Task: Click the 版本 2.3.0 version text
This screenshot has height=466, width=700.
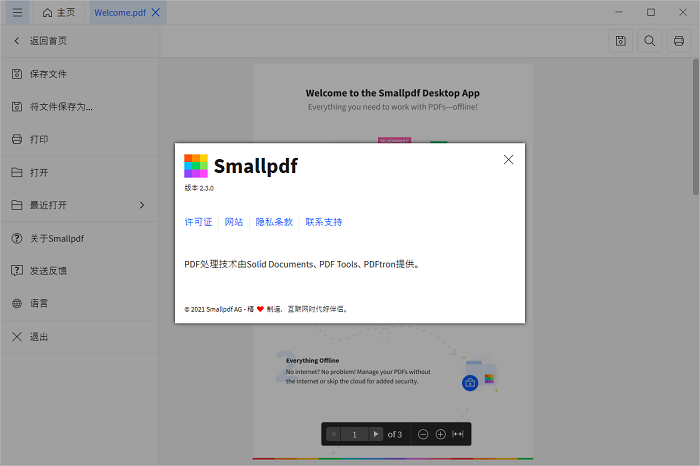Action: coord(199,188)
